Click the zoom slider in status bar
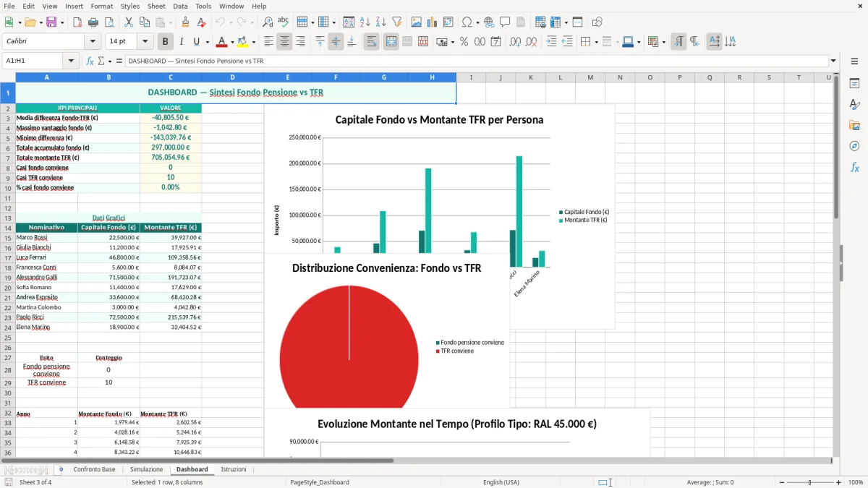 810,482
